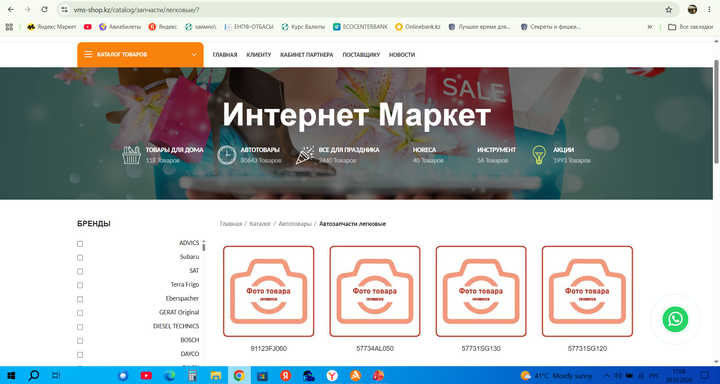Enable the Subaru brand filter checkbox

point(80,258)
